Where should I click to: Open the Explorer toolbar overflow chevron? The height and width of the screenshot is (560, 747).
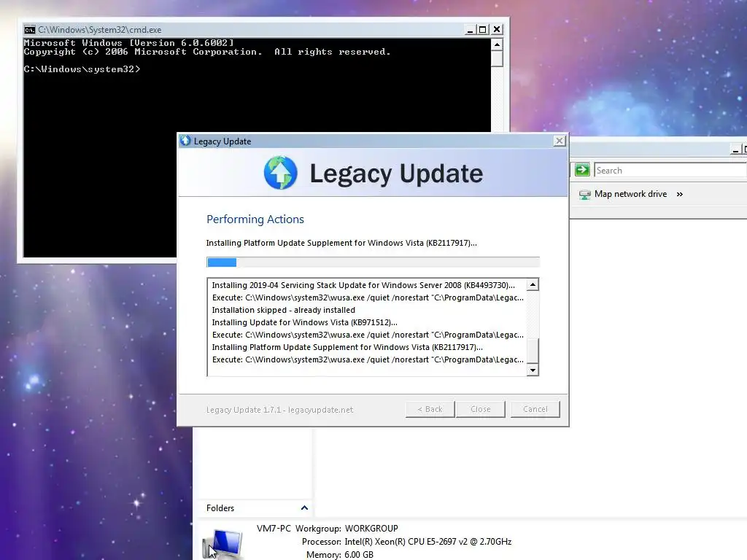pos(680,194)
